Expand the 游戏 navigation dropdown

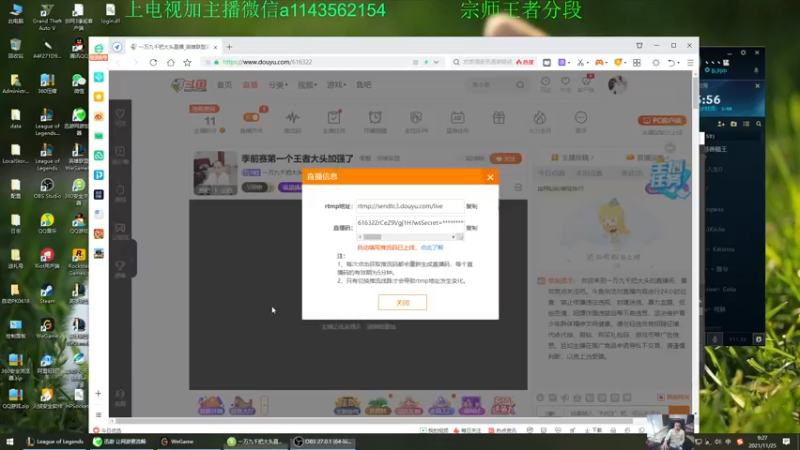(336, 85)
